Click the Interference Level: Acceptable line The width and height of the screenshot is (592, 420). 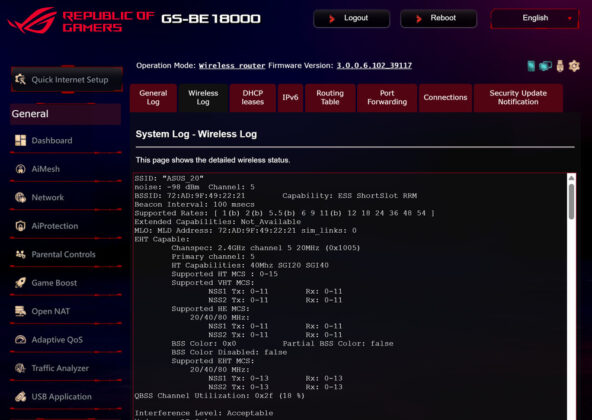204,413
